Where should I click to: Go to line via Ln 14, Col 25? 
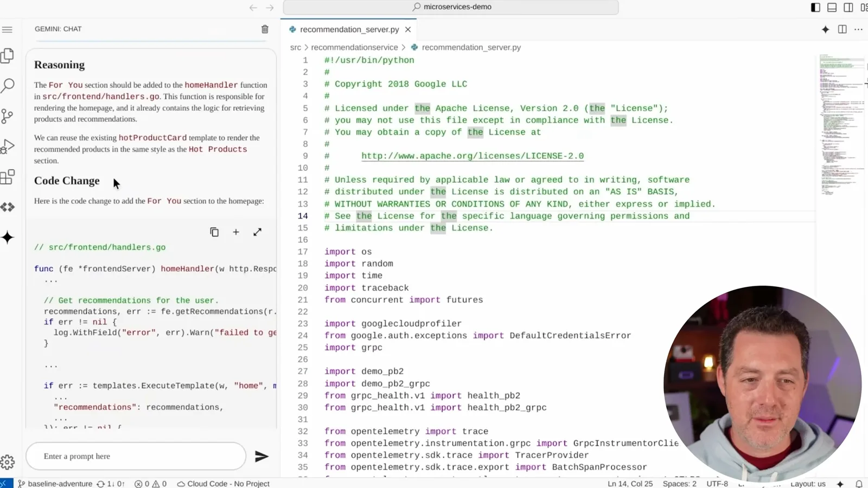click(x=630, y=484)
